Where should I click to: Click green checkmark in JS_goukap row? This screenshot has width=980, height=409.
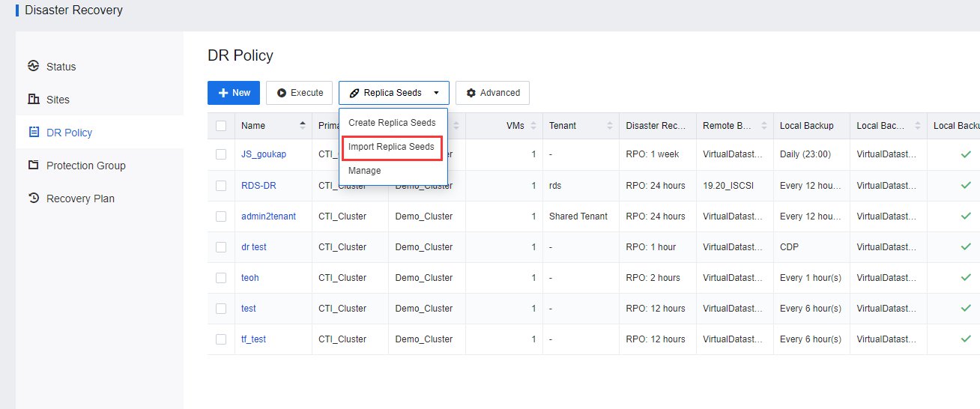(966, 154)
